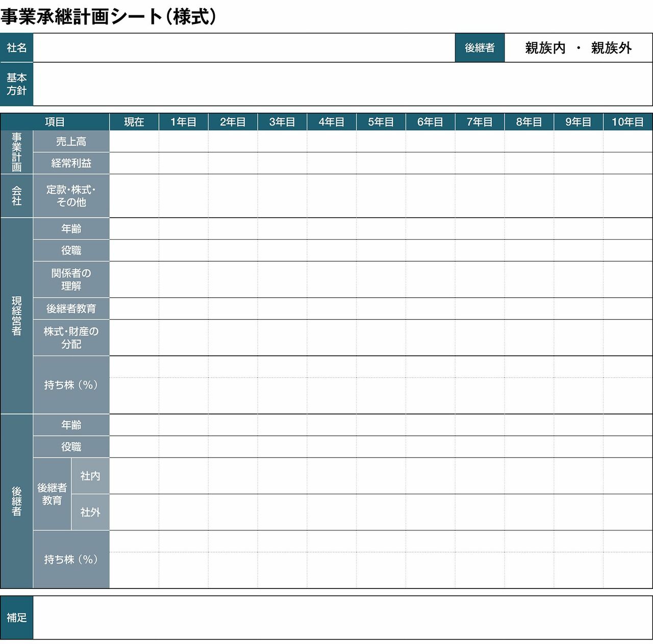653x644 pixels.
Task: Click the 5年目 column header
Action: [381, 122]
